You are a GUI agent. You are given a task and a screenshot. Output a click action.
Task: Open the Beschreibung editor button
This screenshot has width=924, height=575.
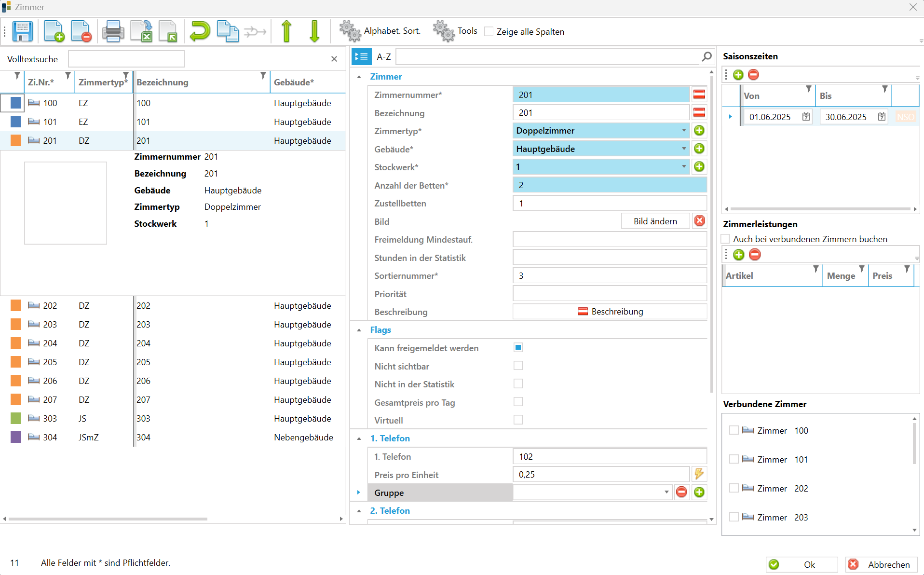pyautogui.click(x=610, y=312)
